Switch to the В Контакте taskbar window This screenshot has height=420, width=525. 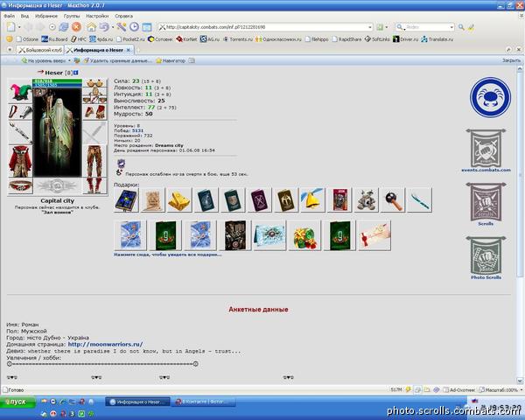click(x=204, y=402)
